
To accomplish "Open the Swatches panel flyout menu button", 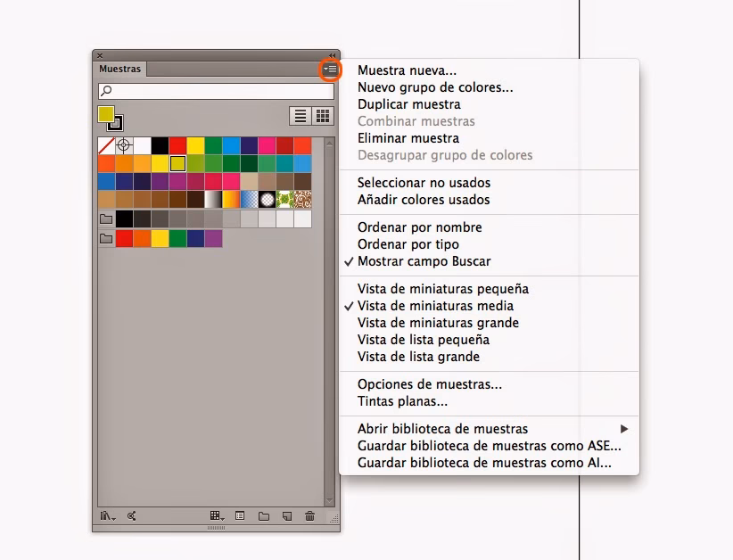I will (330, 68).
